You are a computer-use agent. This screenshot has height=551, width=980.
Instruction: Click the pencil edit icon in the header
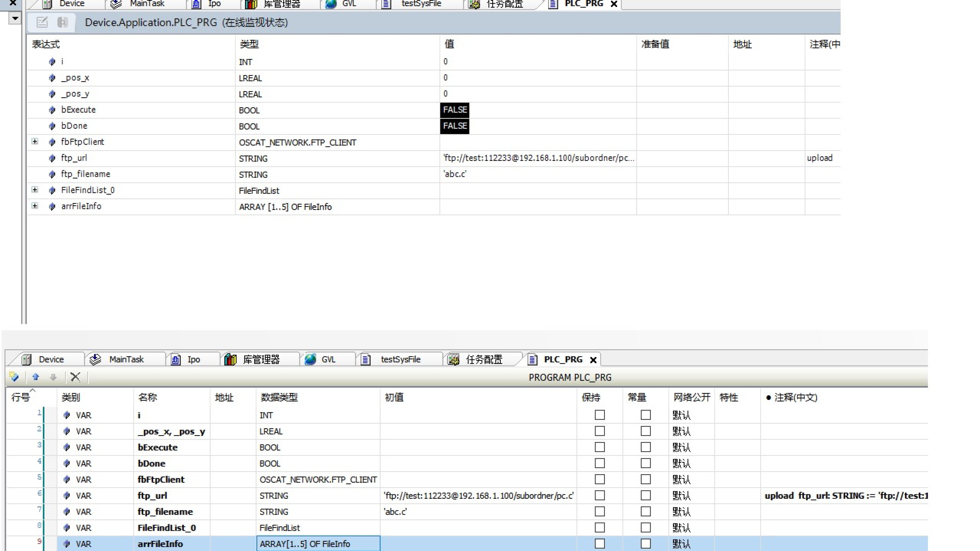(x=42, y=22)
